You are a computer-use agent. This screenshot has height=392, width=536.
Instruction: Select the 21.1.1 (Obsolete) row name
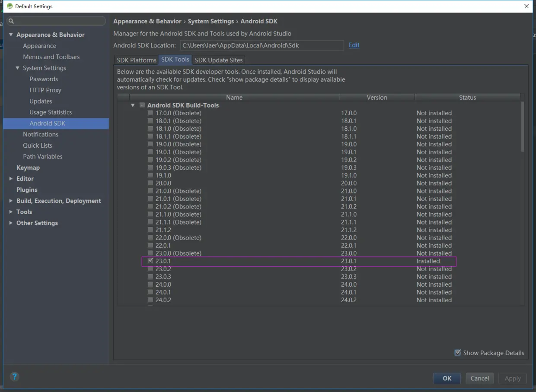point(178,222)
